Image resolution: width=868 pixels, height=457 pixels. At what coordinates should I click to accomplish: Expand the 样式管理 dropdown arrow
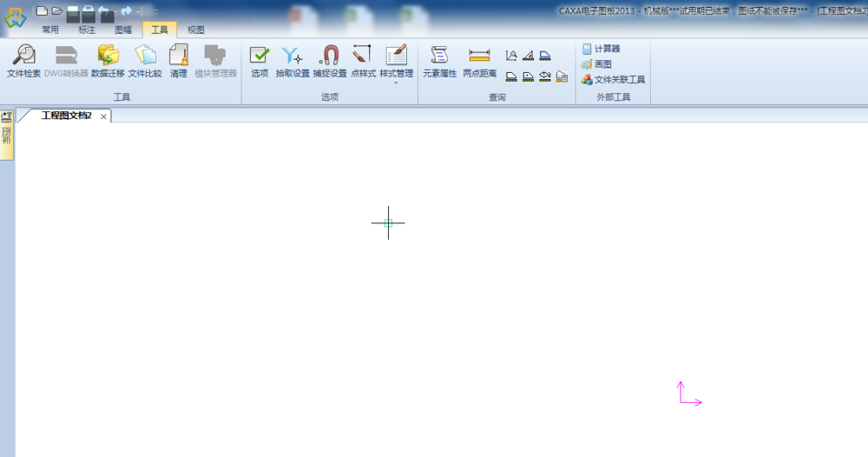point(396,83)
